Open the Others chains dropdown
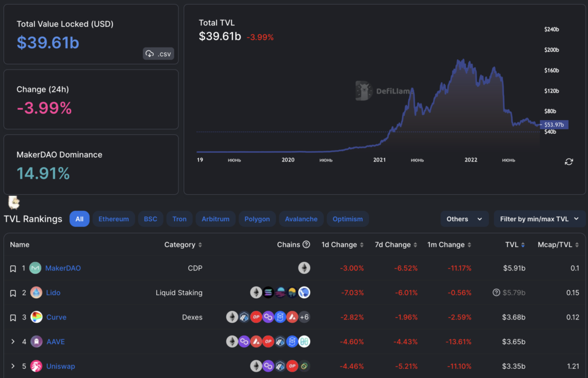Viewport: 588px width, 378px height. point(465,219)
